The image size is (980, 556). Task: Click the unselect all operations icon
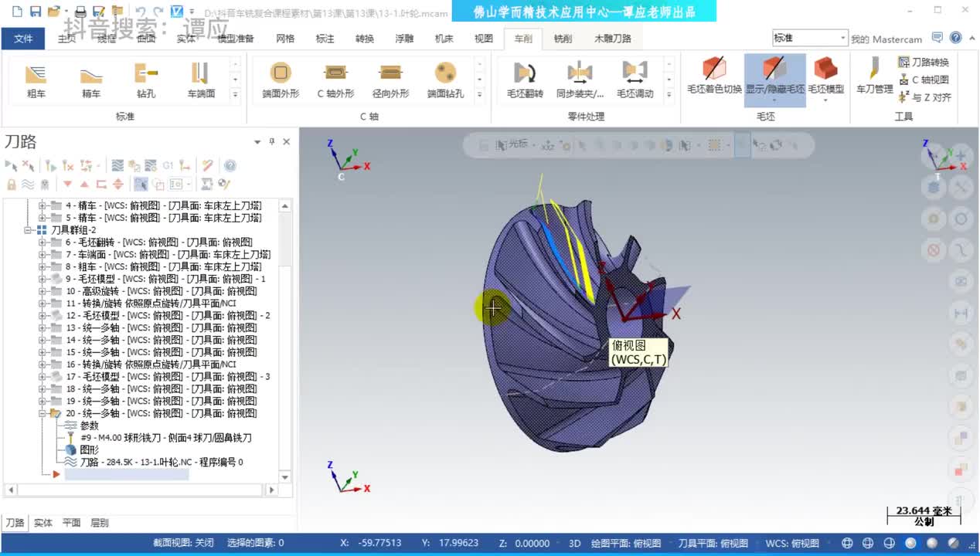click(x=28, y=166)
